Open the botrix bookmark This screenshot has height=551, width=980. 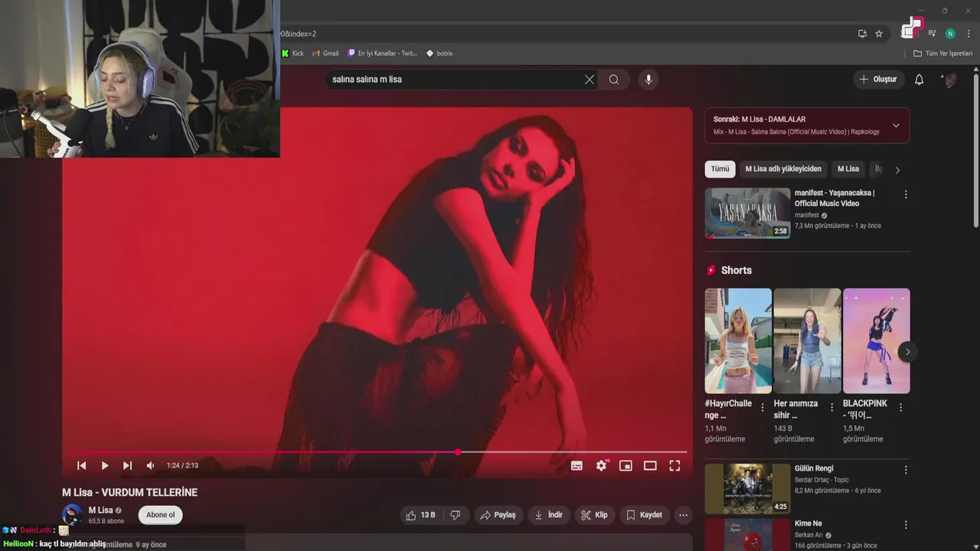[439, 54]
